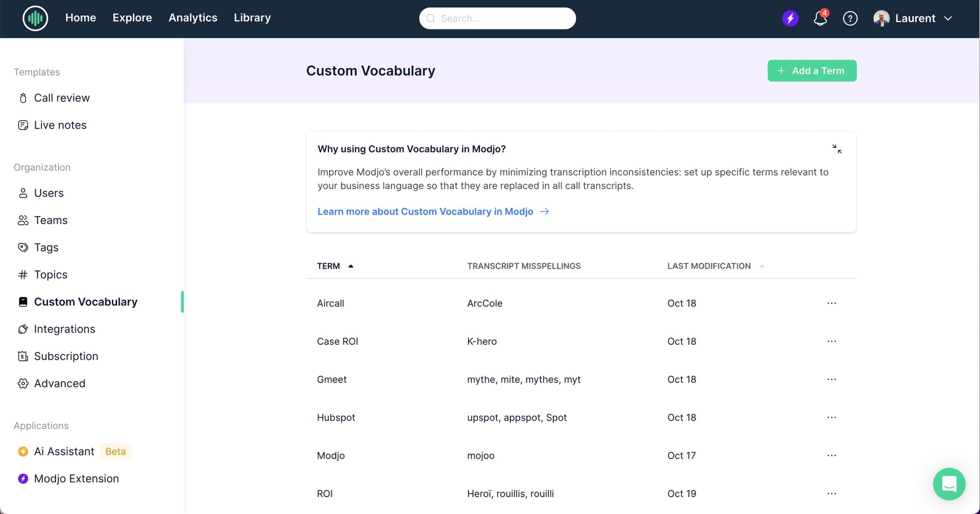Click the Modjo logo icon
This screenshot has height=514, width=980.
tap(35, 18)
